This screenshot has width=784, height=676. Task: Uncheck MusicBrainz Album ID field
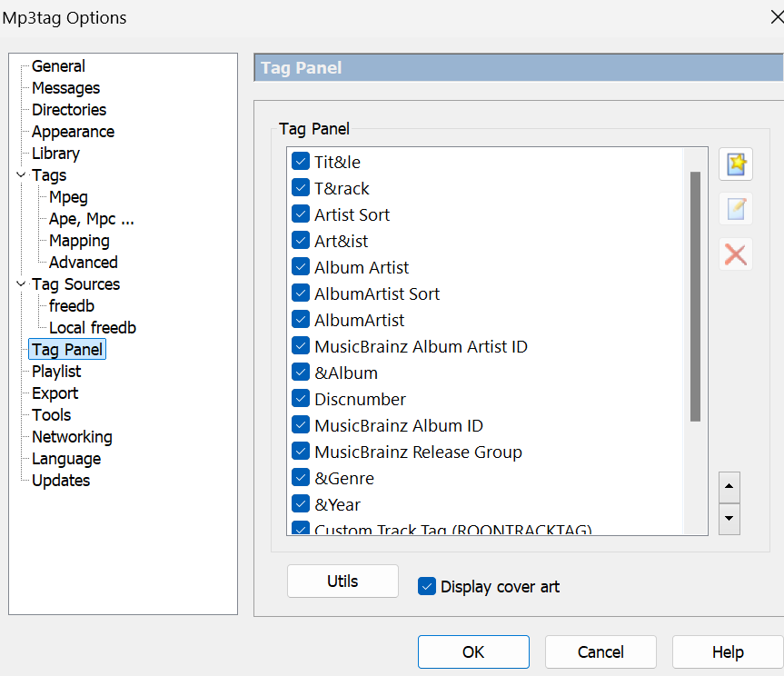(x=301, y=425)
